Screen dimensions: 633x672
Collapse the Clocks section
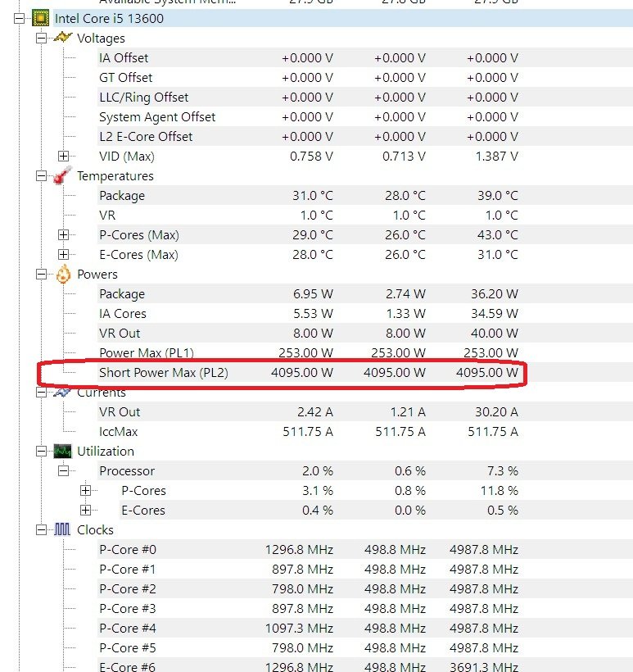point(41,529)
